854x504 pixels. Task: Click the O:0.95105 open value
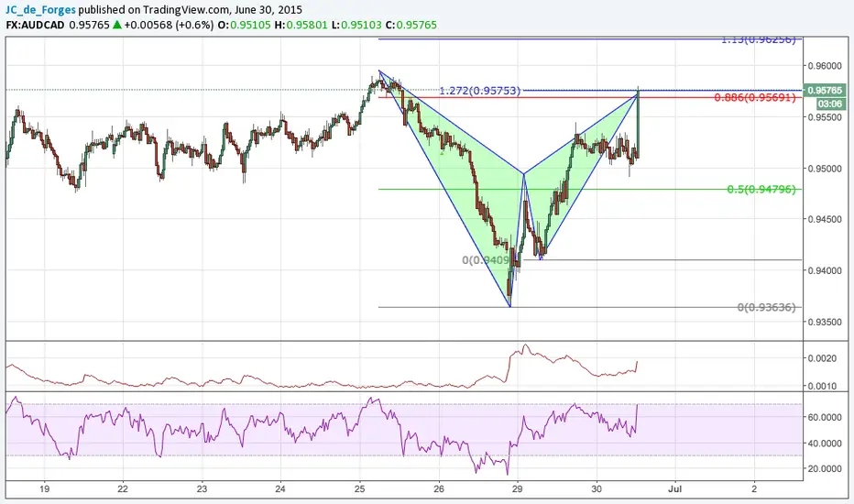[x=244, y=25]
